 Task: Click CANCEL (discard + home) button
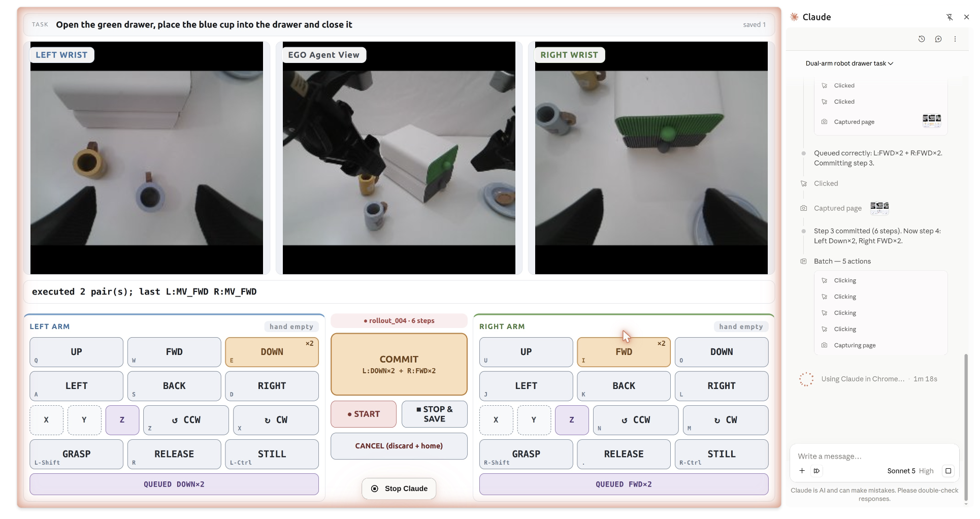[399, 446]
